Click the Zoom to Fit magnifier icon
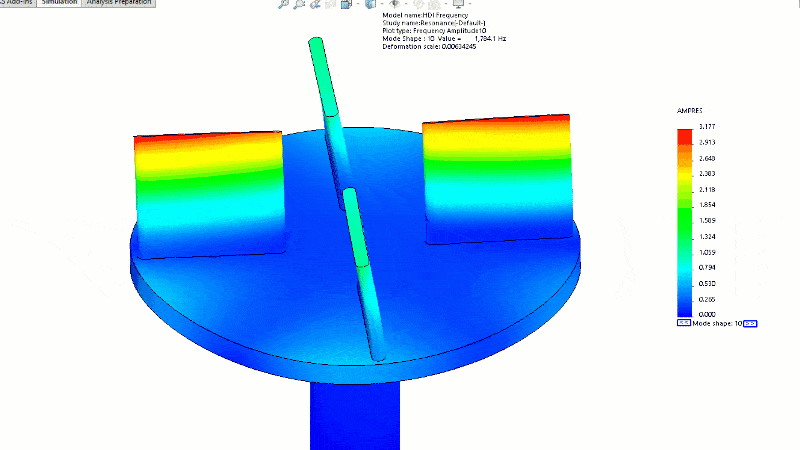 tap(283, 4)
